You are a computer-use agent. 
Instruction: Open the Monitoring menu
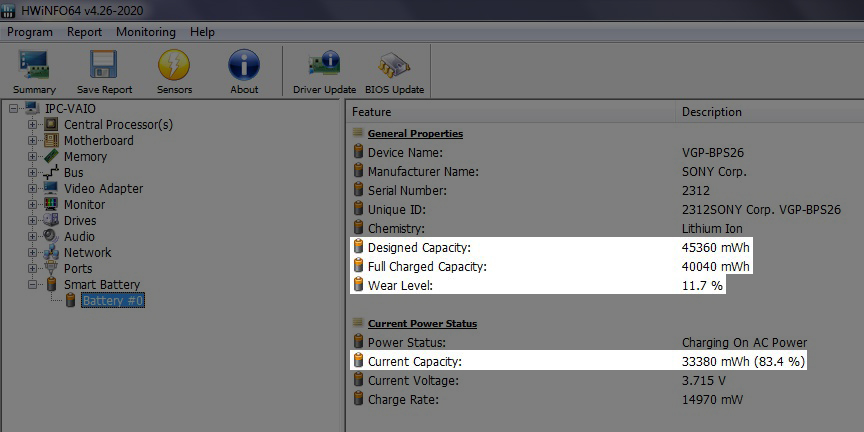click(x=145, y=32)
